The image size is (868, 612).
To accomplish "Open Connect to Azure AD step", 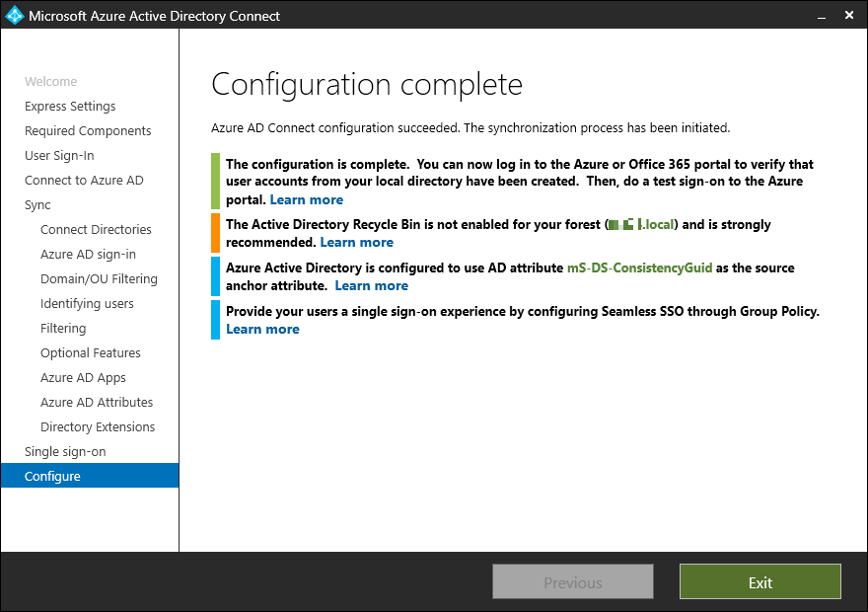I will [x=84, y=181].
